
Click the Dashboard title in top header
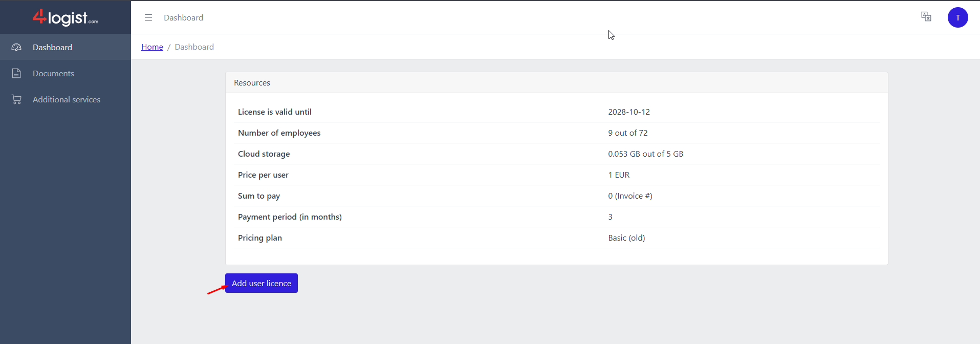pos(183,17)
